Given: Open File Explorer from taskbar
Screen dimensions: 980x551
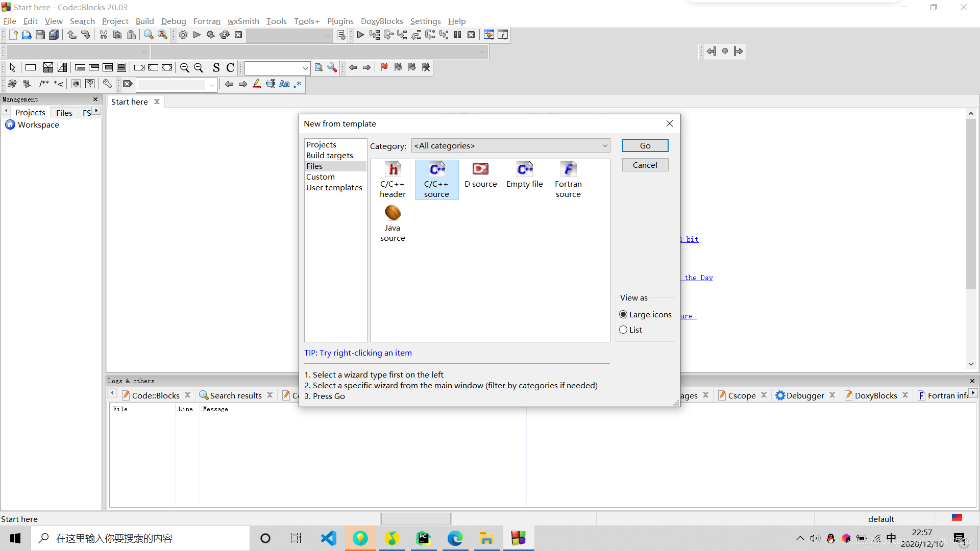Looking at the screenshot, I should pos(486,538).
